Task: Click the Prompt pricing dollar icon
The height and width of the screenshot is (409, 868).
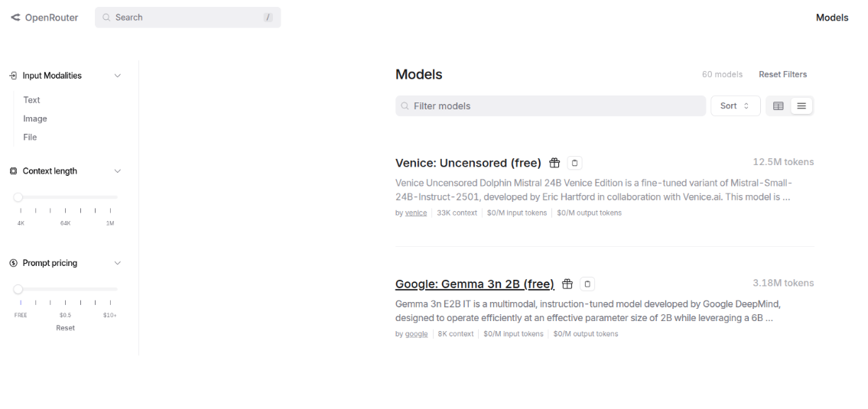Action: [13, 263]
